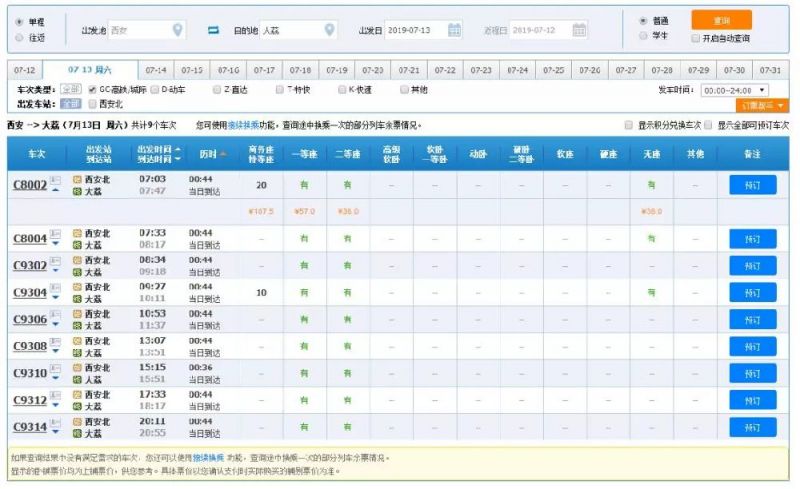Check K-快速 train type checkbox
This screenshot has height=489, width=800.
342,89
